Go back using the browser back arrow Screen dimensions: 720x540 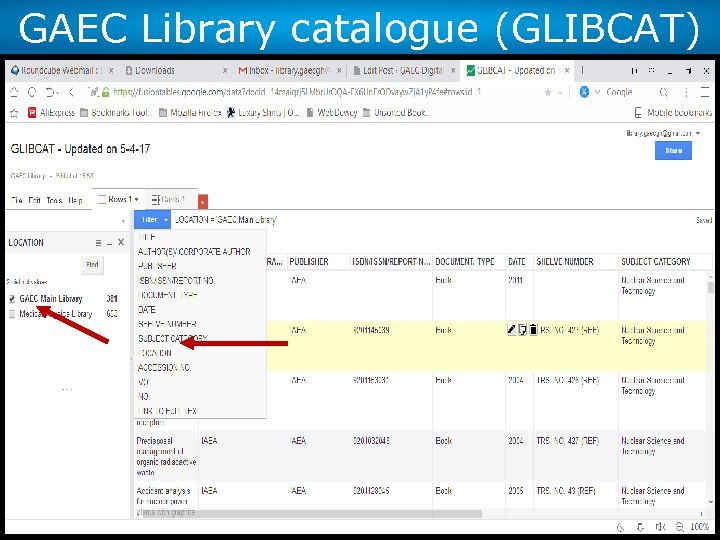pyautogui.click(x=72, y=92)
